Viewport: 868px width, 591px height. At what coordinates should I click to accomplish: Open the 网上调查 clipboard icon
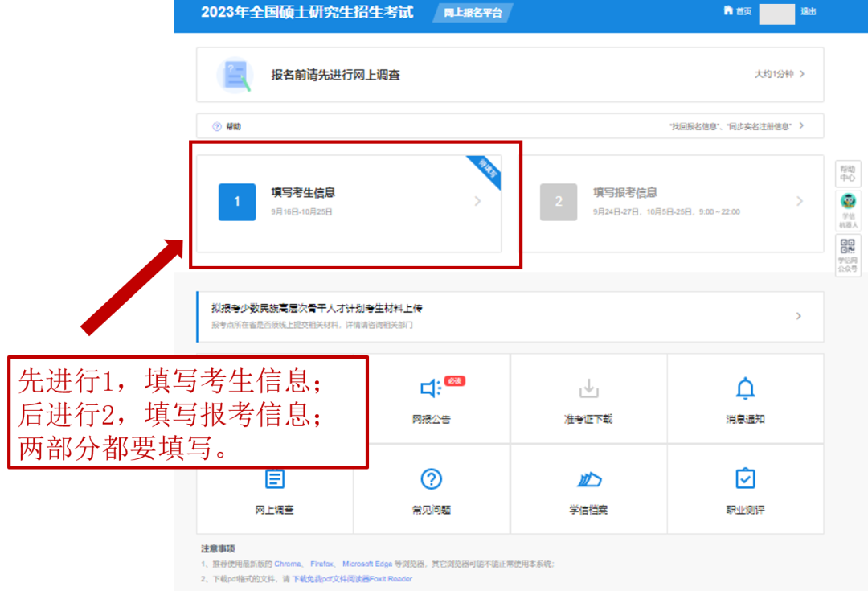(275, 479)
